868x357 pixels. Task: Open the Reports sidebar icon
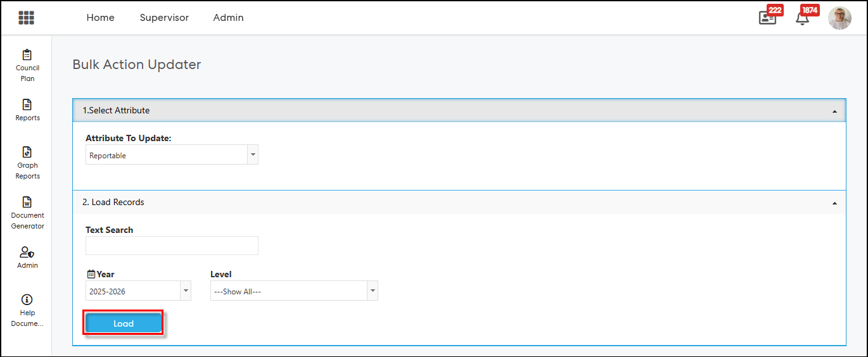point(27,110)
